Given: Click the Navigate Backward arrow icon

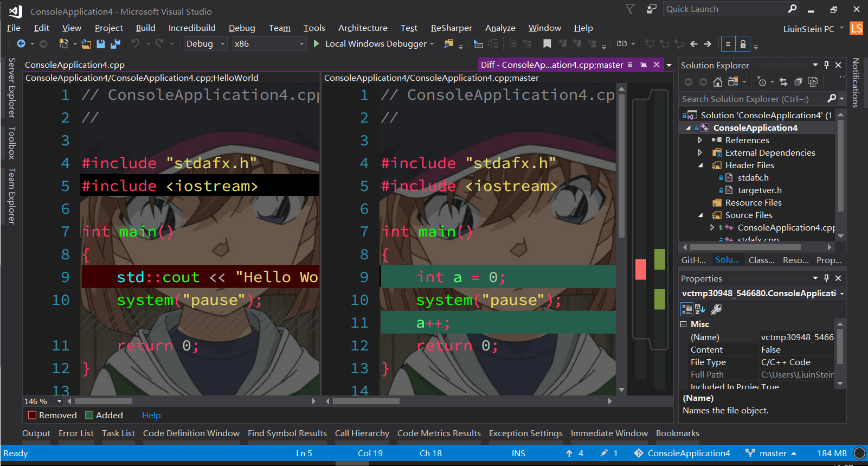Looking at the screenshot, I should point(21,44).
